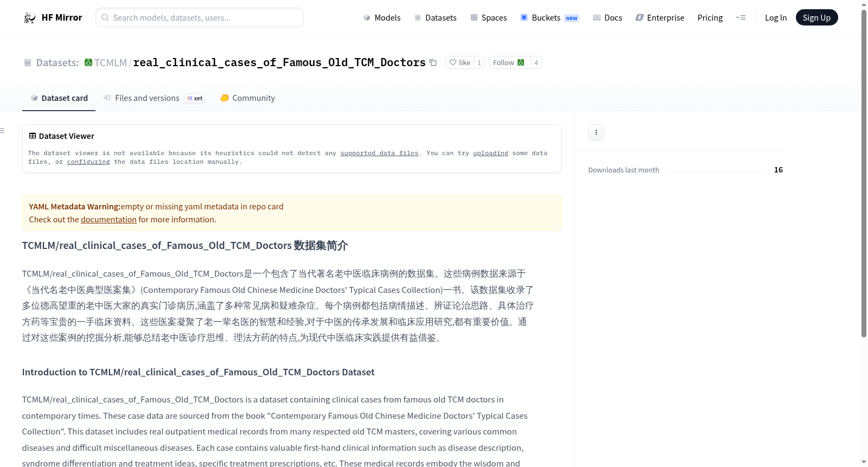Click the Docs book icon

tap(597, 18)
